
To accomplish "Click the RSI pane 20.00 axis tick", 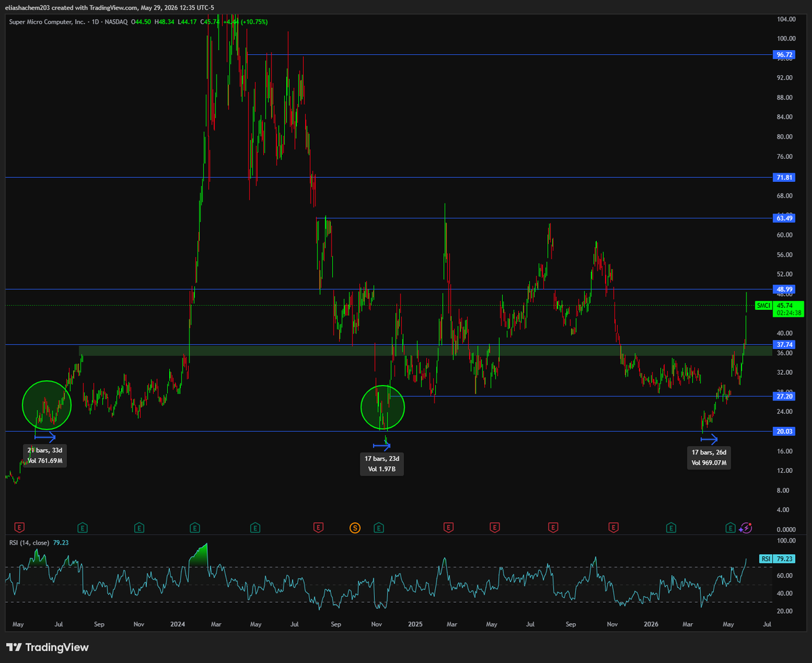I will coord(785,611).
